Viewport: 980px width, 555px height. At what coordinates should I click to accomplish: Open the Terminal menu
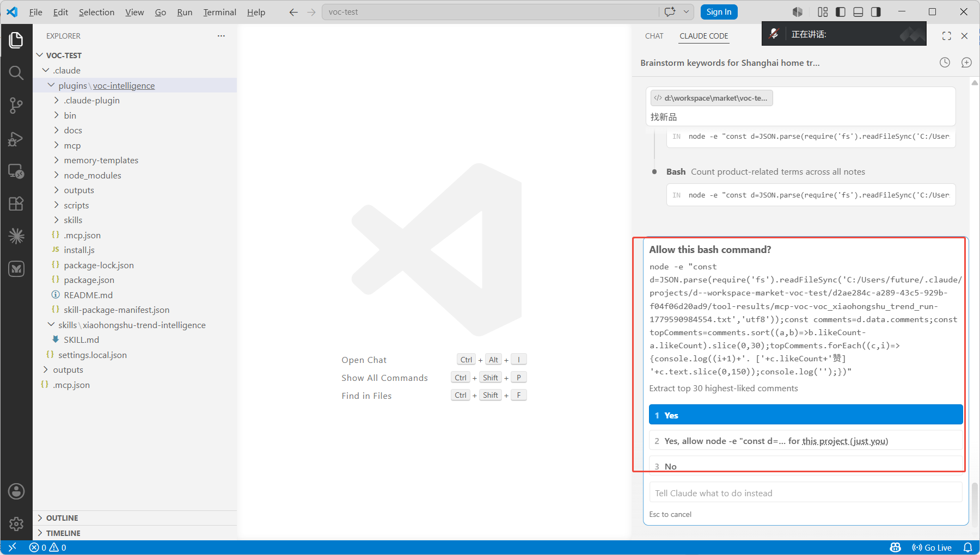pyautogui.click(x=219, y=12)
